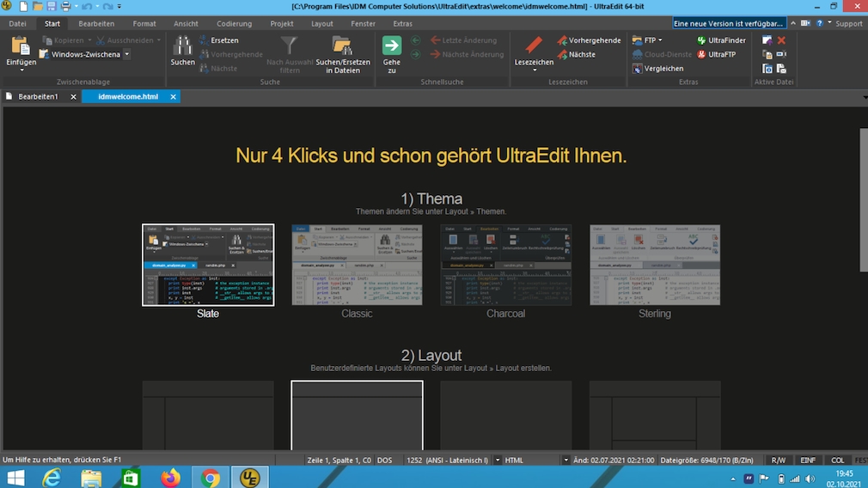
Task: Switch to the Ansicht ribbon tab
Action: [x=186, y=24]
